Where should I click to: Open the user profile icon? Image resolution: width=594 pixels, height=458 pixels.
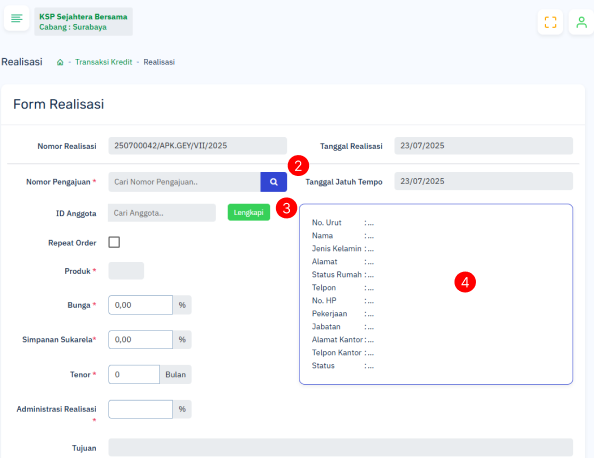click(581, 22)
